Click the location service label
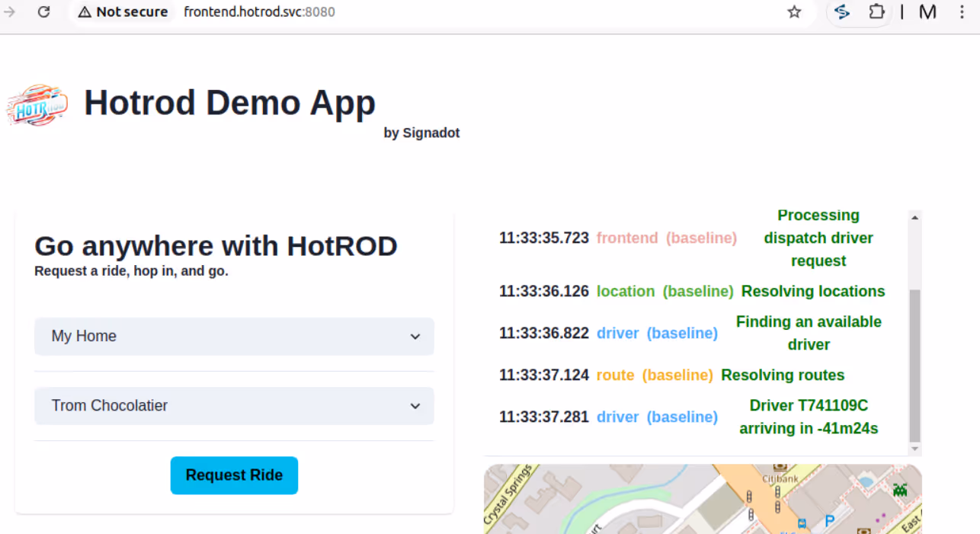 pyautogui.click(x=626, y=291)
